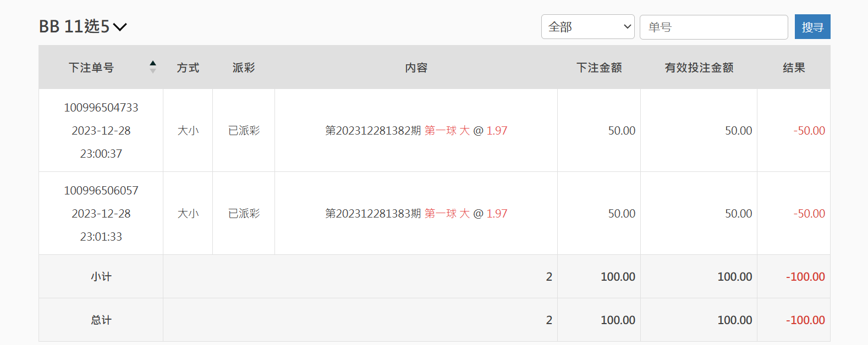
Task: Click the 下注单号 column header
Action: pyautogui.click(x=91, y=68)
